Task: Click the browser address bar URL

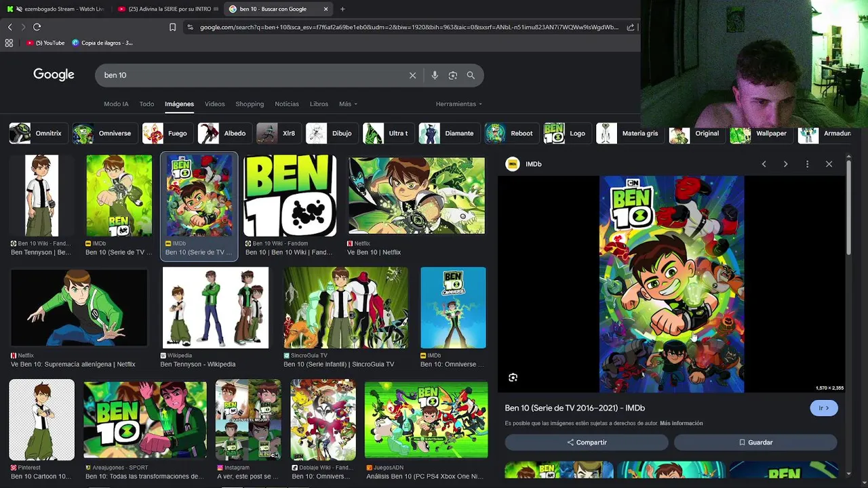Action: (409, 27)
